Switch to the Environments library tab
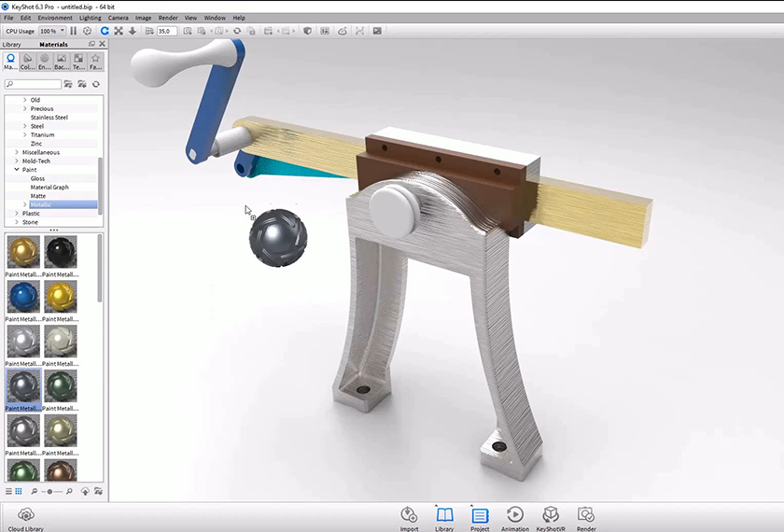 (x=45, y=61)
